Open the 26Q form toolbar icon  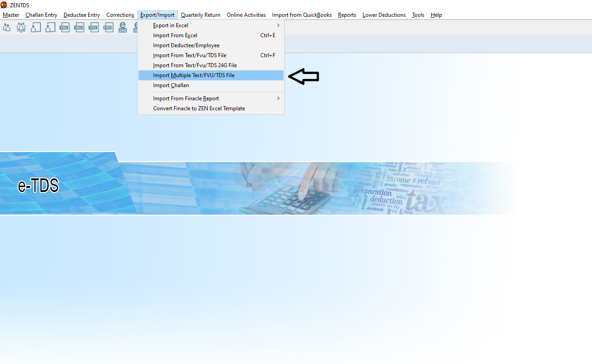(79, 27)
